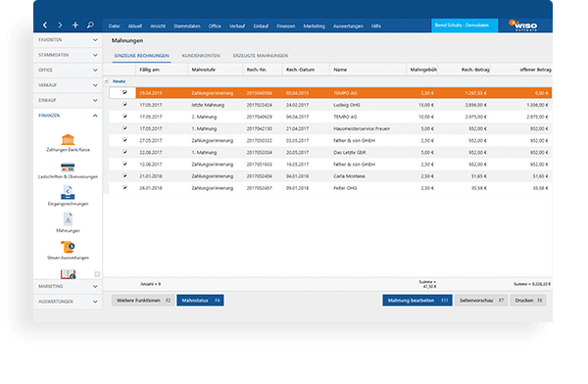The height and width of the screenshot is (384, 588).
Task: Open the Aktuell menu
Action: pyautogui.click(x=134, y=26)
